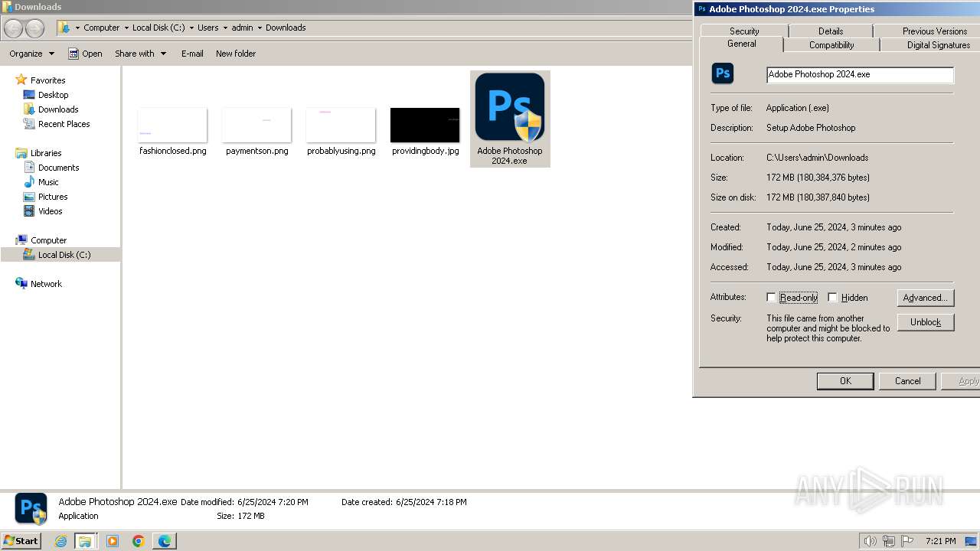Select the paymentson.png thumbnail
The height and width of the screenshot is (551, 980).
(x=256, y=126)
